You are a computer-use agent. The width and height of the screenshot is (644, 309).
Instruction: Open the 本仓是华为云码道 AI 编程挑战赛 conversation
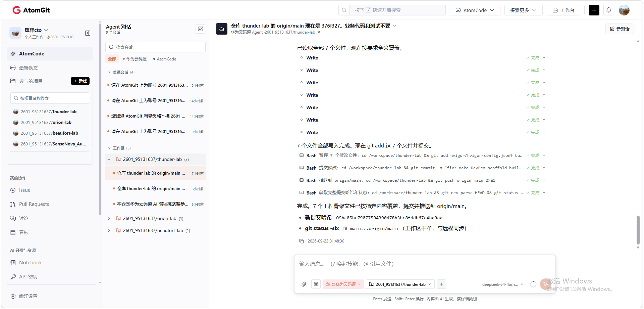155,204
